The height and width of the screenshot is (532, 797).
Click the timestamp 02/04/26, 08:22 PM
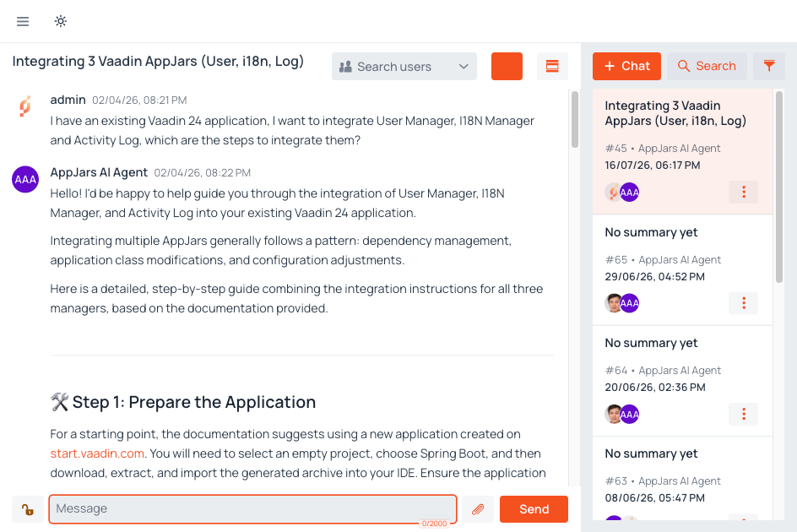pyautogui.click(x=203, y=173)
